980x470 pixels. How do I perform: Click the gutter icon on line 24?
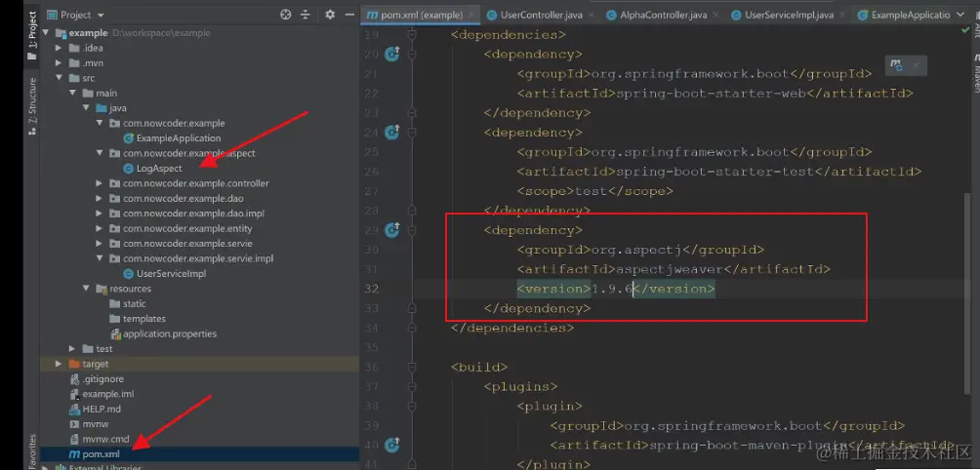[391, 132]
